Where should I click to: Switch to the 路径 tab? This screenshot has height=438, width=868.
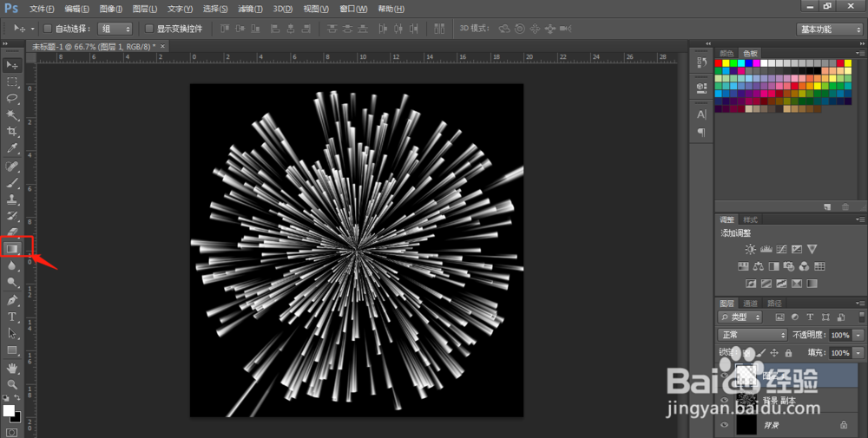pyautogui.click(x=774, y=303)
